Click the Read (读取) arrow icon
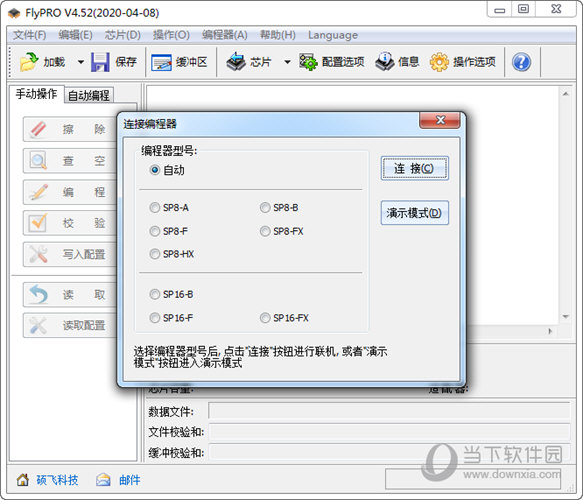Viewport: 583px width, 500px height. click(38, 294)
